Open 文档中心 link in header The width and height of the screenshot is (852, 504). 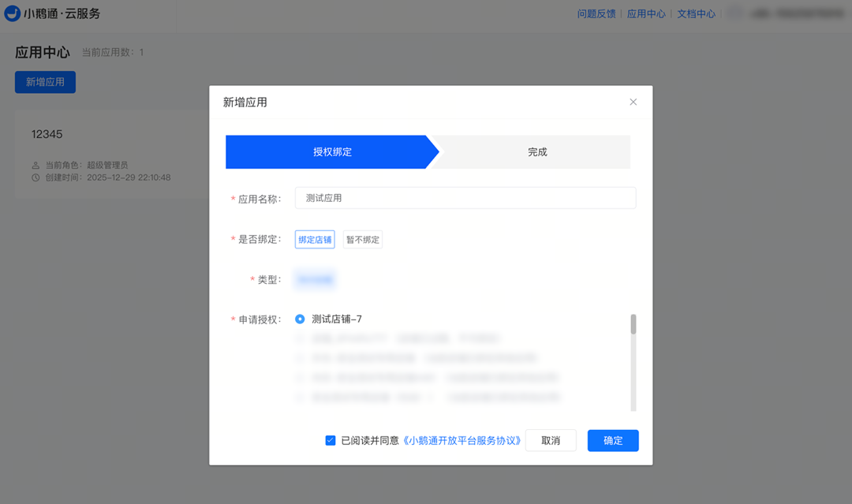pyautogui.click(x=696, y=13)
